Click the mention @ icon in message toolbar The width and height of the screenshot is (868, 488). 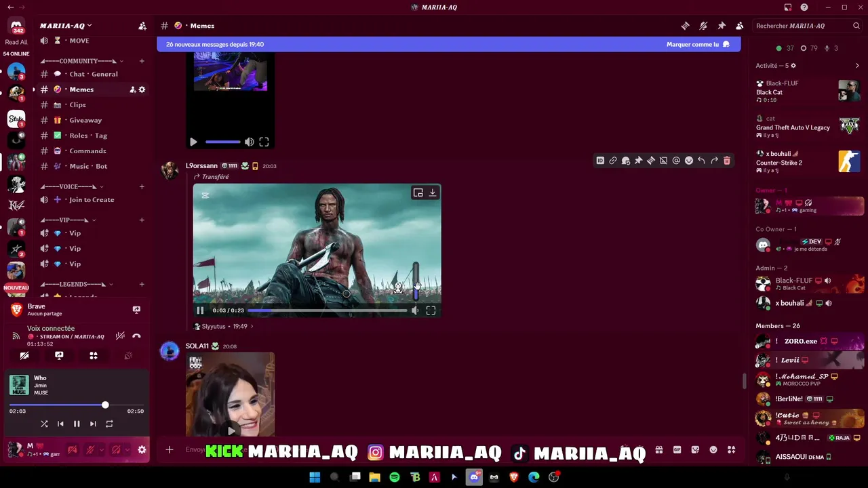[676, 161]
